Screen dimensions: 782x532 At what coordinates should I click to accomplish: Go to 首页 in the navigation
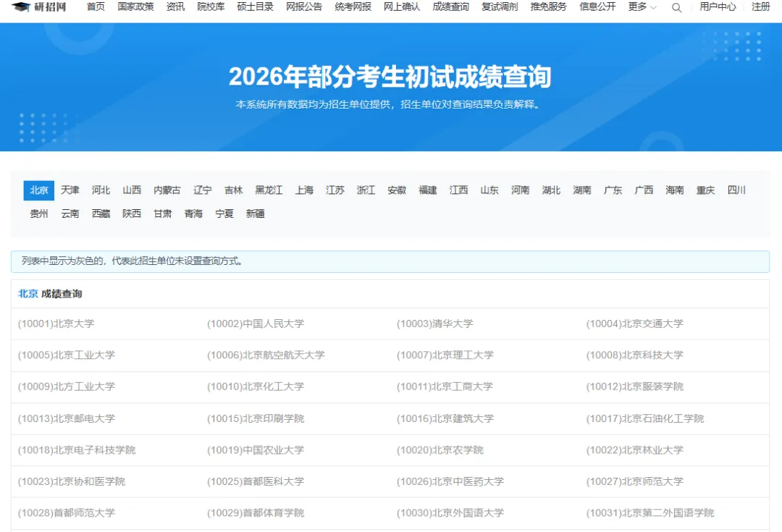point(96,7)
